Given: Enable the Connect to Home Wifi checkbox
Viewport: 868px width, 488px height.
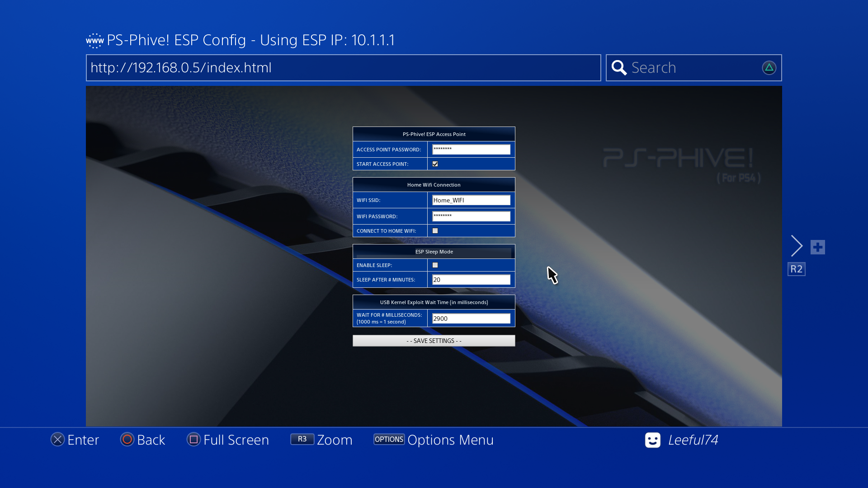Looking at the screenshot, I should [x=435, y=231].
